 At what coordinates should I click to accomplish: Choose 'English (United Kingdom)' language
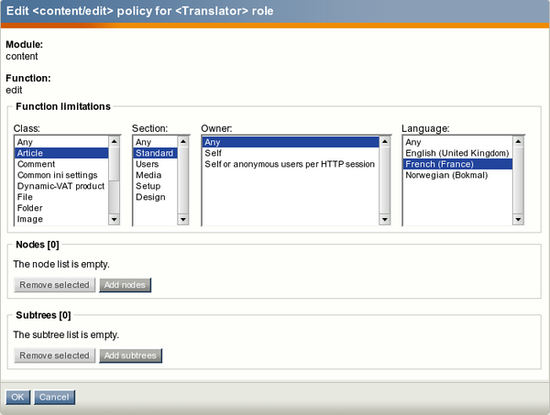[x=457, y=153]
